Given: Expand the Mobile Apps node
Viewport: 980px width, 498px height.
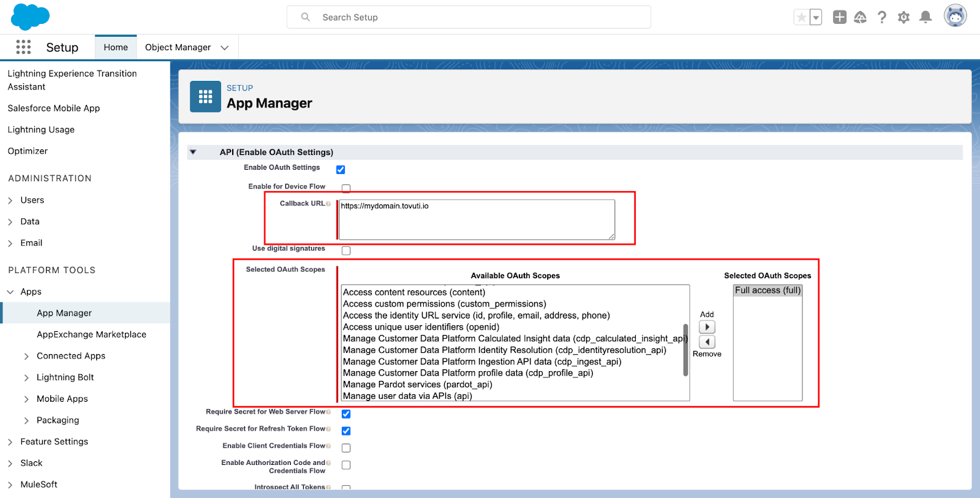Looking at the screenshot, I should tap(26, 399).
